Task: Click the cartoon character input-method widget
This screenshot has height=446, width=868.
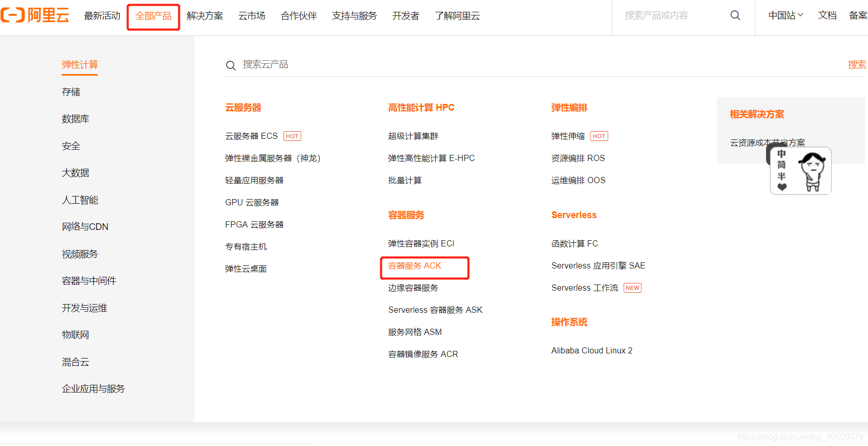Action: pos(800,170)
